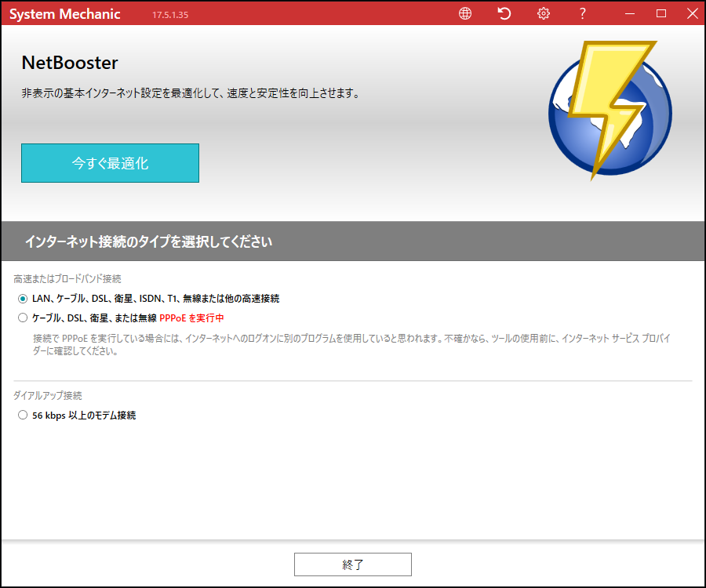Click the NetBooster heading

70,63
